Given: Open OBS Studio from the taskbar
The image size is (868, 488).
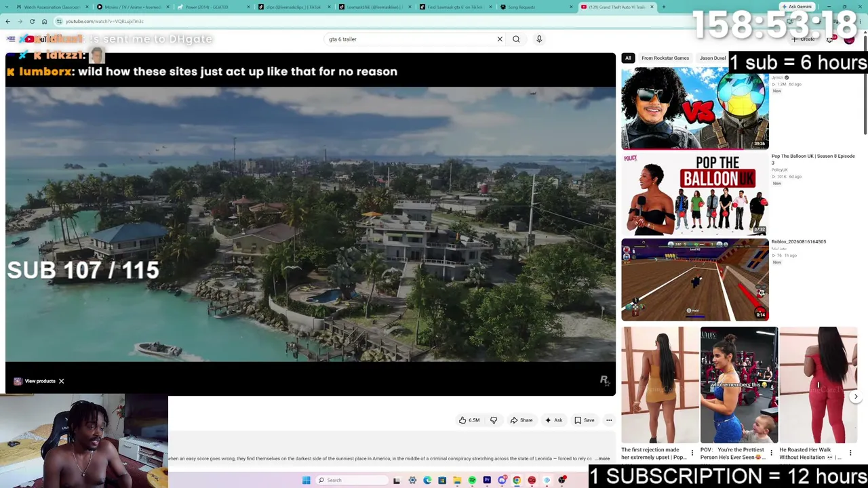Looking at the screenshot, I should pos(561,481).
